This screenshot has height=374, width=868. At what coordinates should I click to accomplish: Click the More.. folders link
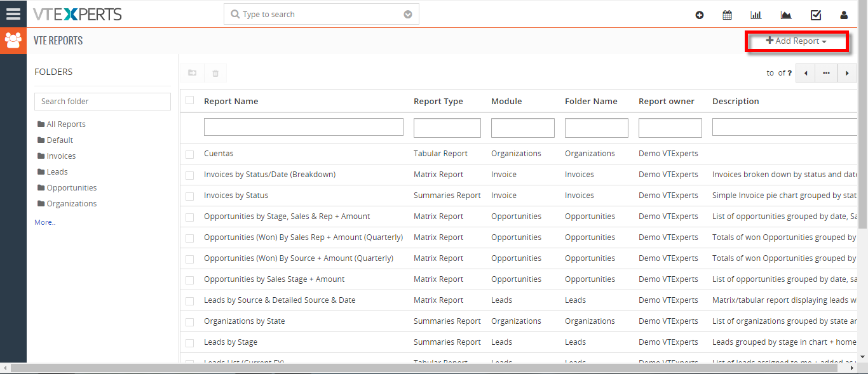(x=45, y=222)
